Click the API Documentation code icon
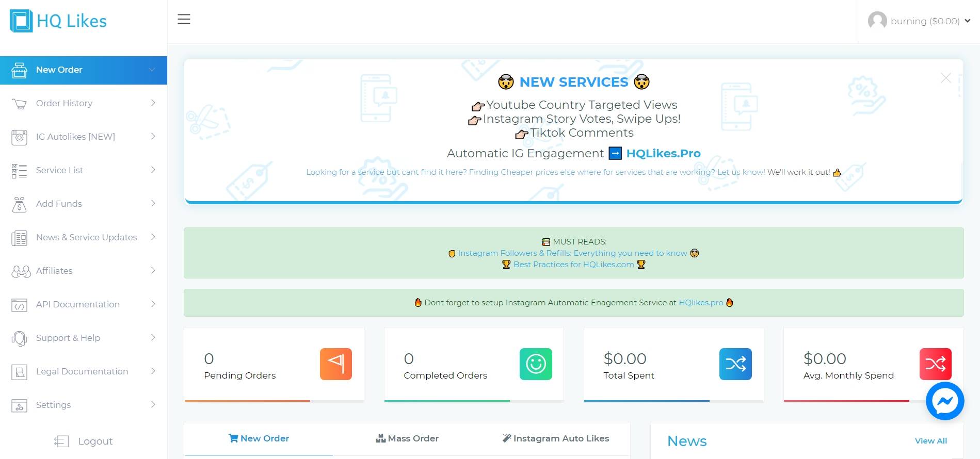Image resolution: width=980 pixels, height=459 pixels. (x=19, y=305)
